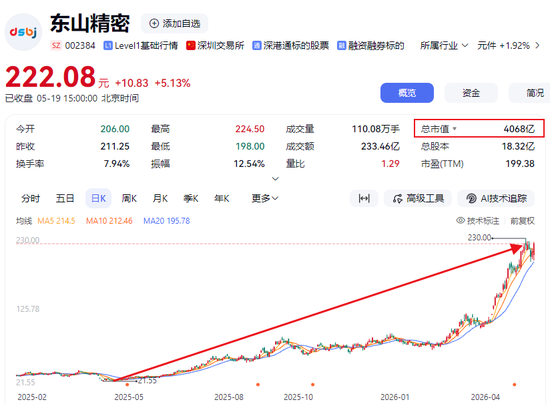Click the 振幅 12.54% value

click(249, 164)
